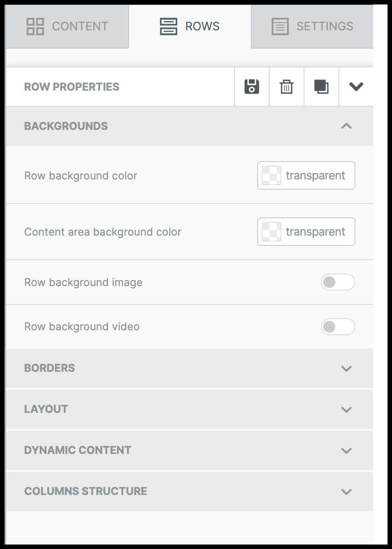Screen dimensions: 392x549
Task: Expand the Layout section
Action: pos(346,409)
